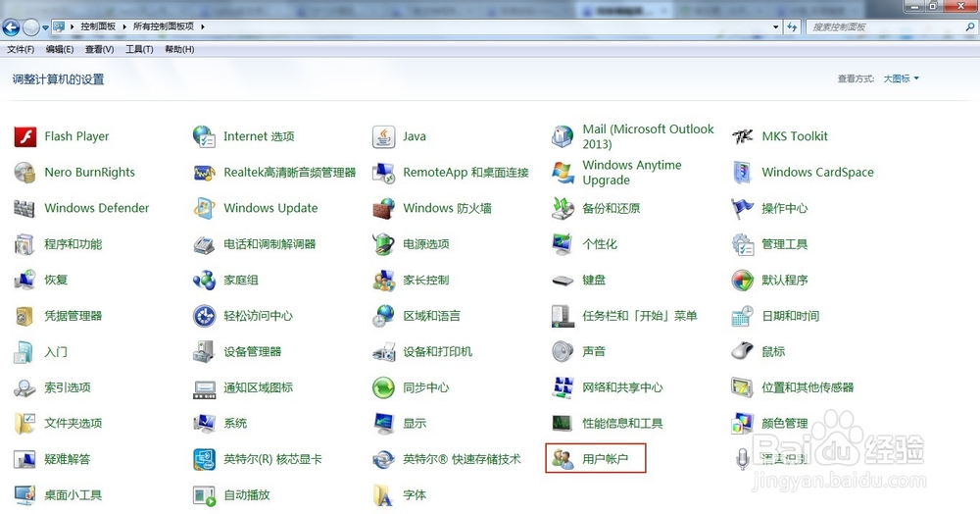This screenshot has height=514, width=980.
Task: Click 性能信息和工具 link text
Action: (622, 424)
